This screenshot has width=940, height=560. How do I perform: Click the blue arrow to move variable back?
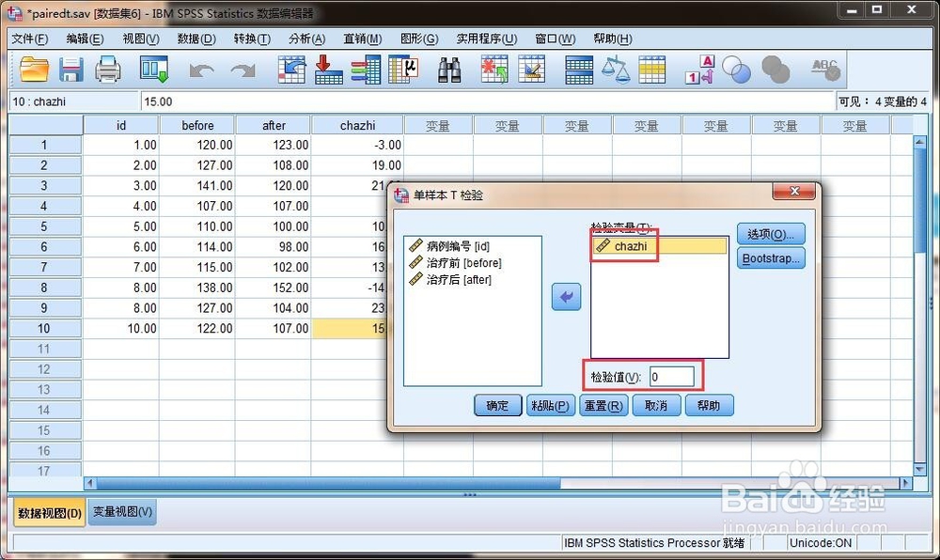[x=567, y=297]
